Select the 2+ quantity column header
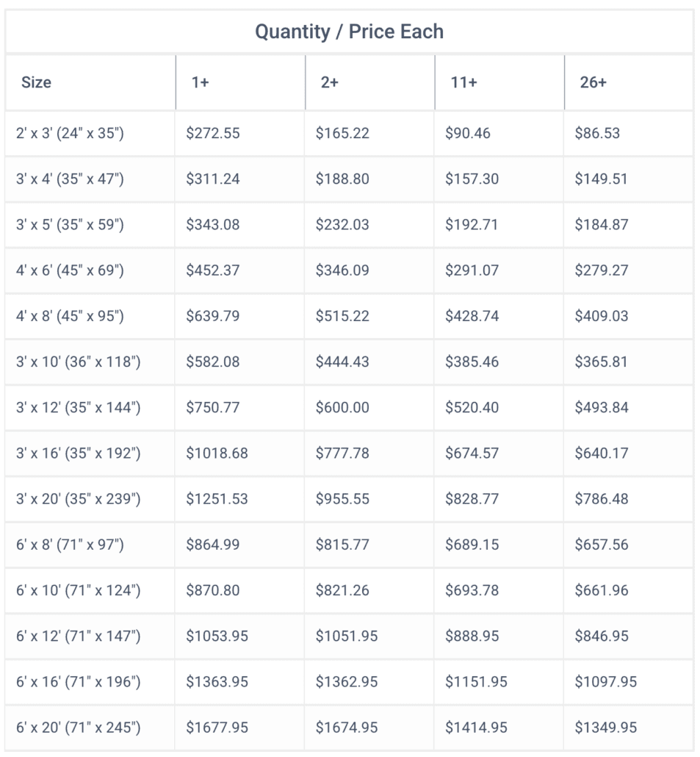Screen dimensions: 700x757 click(329, 82)
